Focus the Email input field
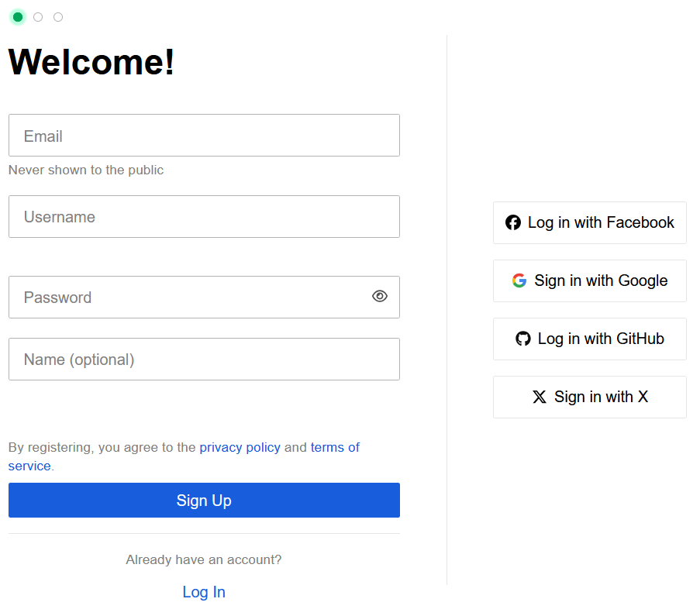Image resolution: width=700 pixels, height=616 pixels. [x=204, y=136]
